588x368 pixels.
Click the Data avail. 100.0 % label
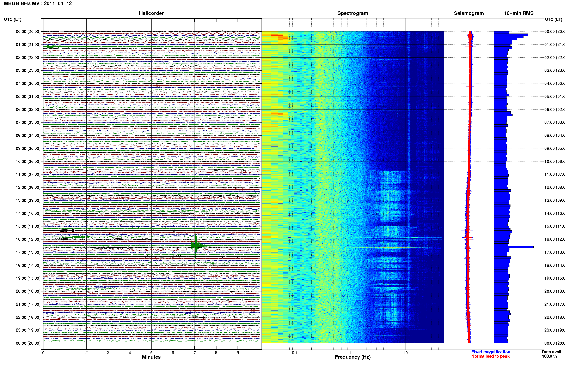click(552, 354)
